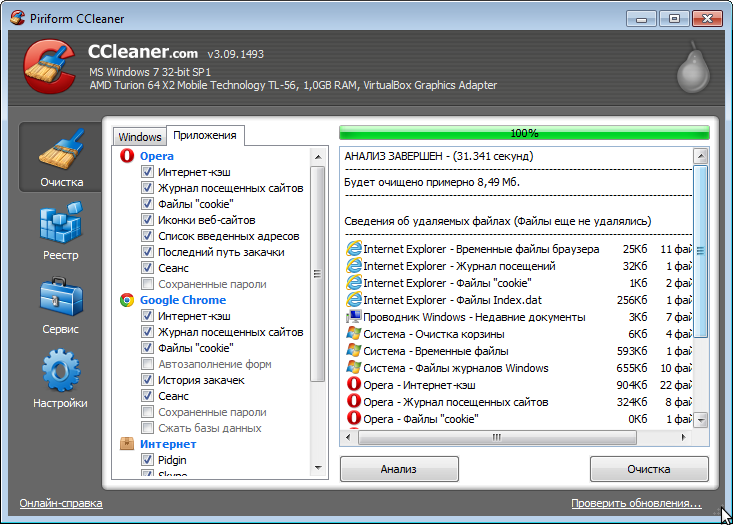Open the Очистка cleaner section icon
Viewport: 733px width, 525px height.
click(61, 150)
